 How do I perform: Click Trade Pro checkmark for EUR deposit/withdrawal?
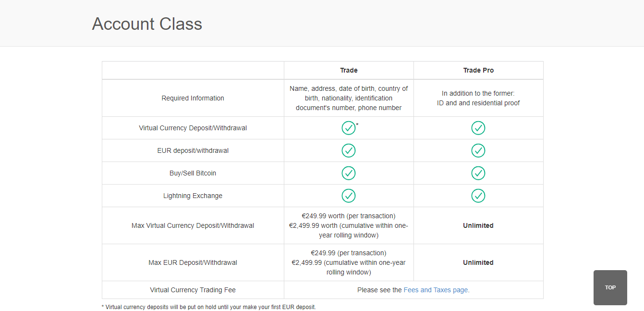478,150
